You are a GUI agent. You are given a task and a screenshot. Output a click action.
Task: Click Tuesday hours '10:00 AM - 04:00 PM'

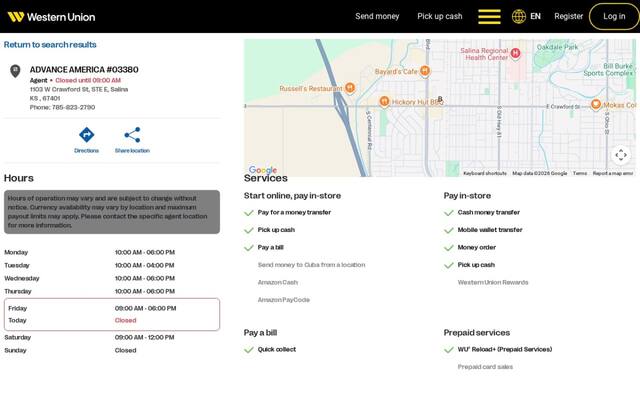tap(144, 265)
